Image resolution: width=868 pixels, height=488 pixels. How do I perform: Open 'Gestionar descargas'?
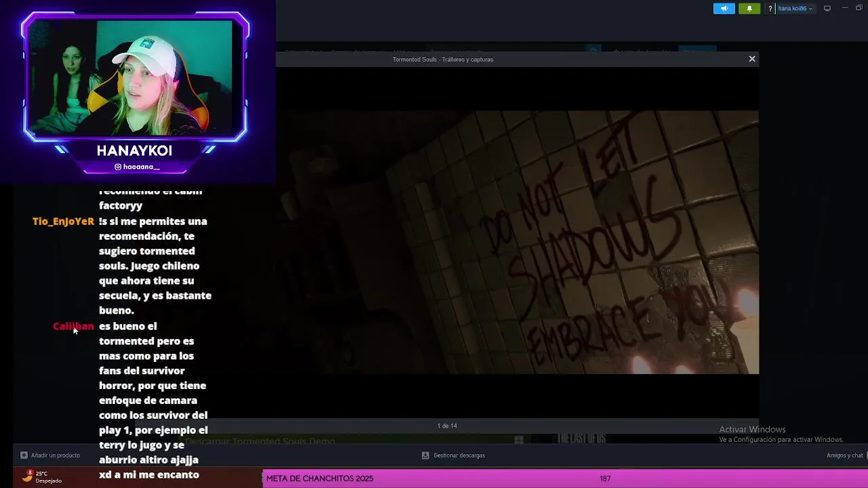(453, 455)
